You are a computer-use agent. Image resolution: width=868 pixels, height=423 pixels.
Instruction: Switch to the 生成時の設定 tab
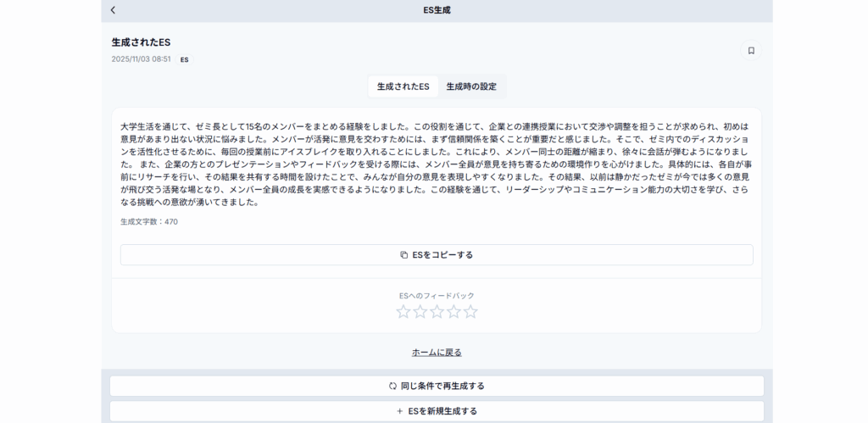coord(471,86)
